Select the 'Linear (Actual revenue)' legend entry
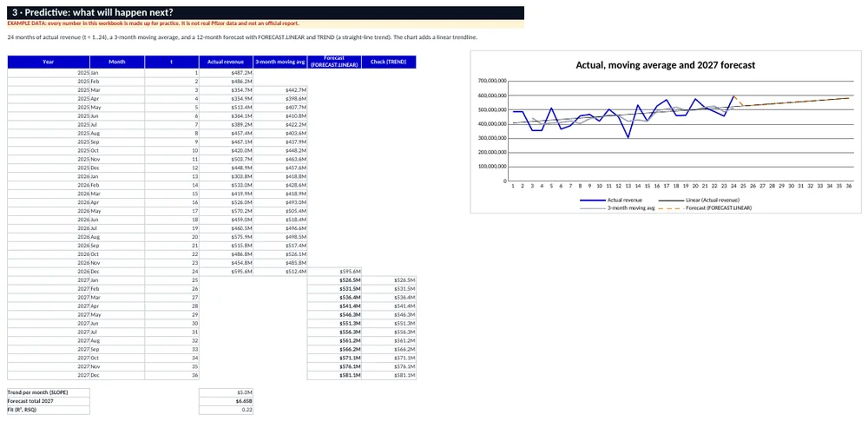The height and width of the screenshot is (421, 868). [700, 200]
